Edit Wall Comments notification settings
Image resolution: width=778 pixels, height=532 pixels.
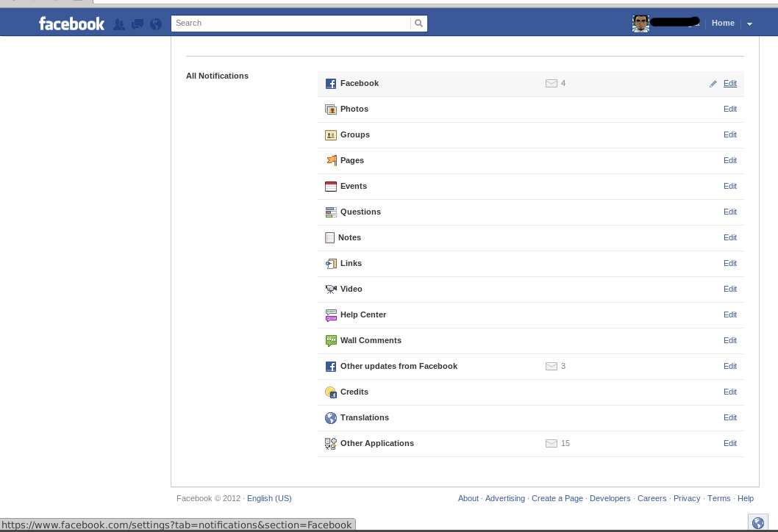[730, 341]
